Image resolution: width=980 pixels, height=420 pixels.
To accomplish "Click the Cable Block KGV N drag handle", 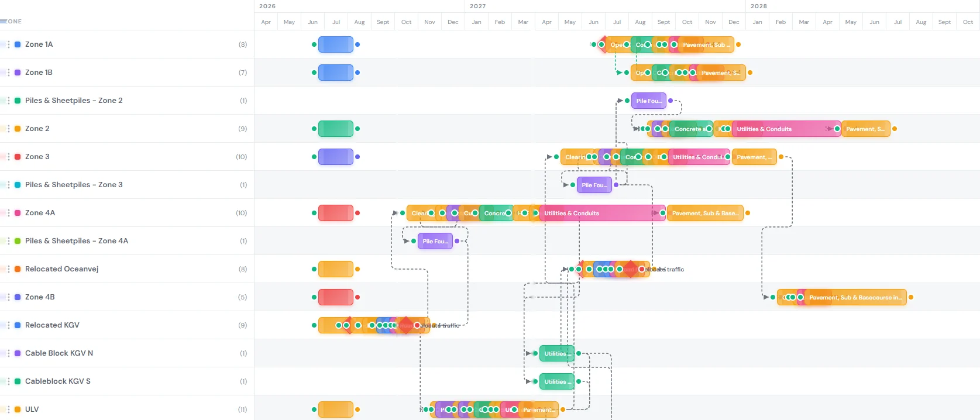I will (8, 353).
